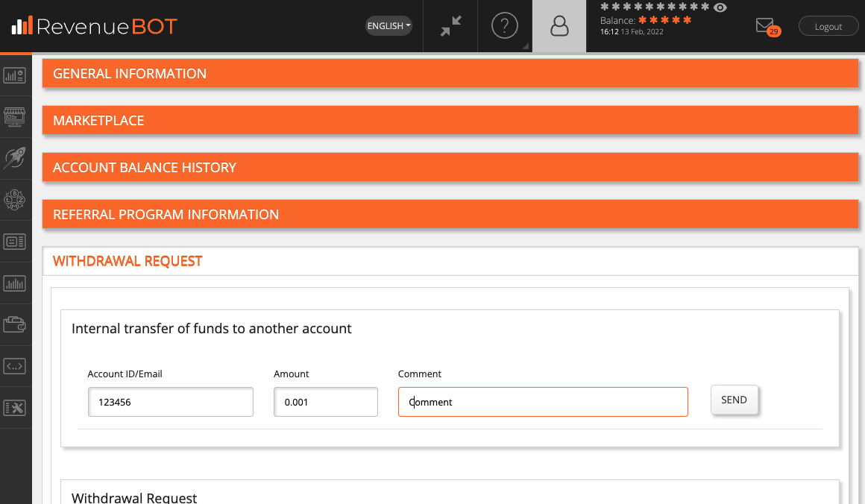Click the 'Comment' field label

click(x=420, y=374)
